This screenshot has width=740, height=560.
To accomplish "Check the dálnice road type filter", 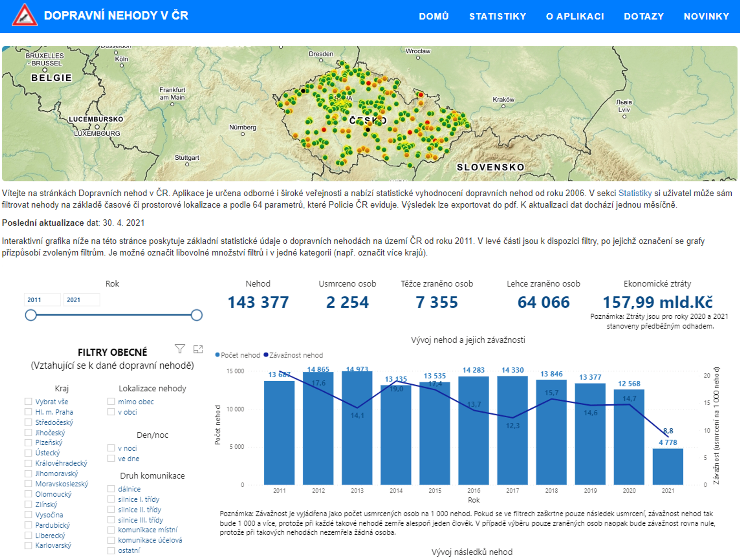I will pyautogui.click(x=111, y=489).
